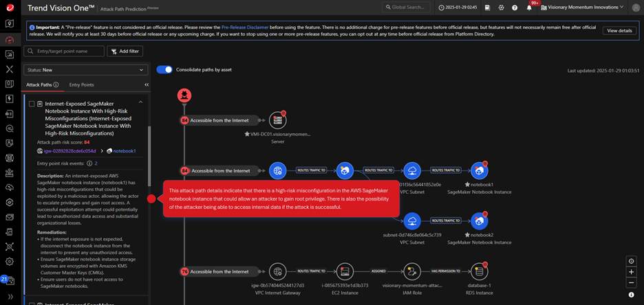
Task: Click the info icon beside Entry point risk events
Action: tap(89, 163)
